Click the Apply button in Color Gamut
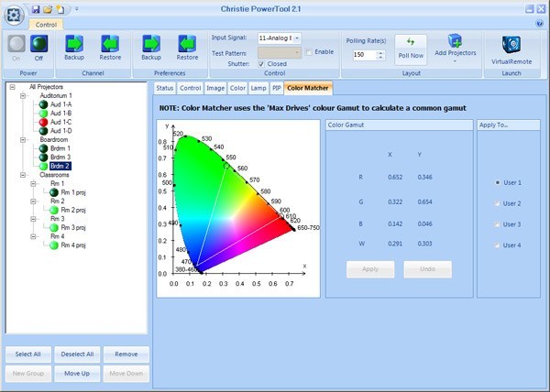 (370, 269)
